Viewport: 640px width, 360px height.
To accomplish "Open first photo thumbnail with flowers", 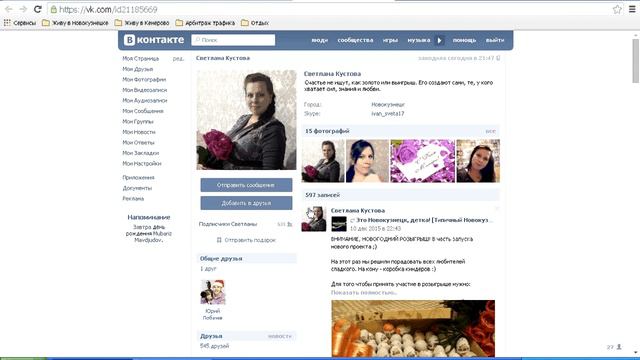I will pos(323,161).
